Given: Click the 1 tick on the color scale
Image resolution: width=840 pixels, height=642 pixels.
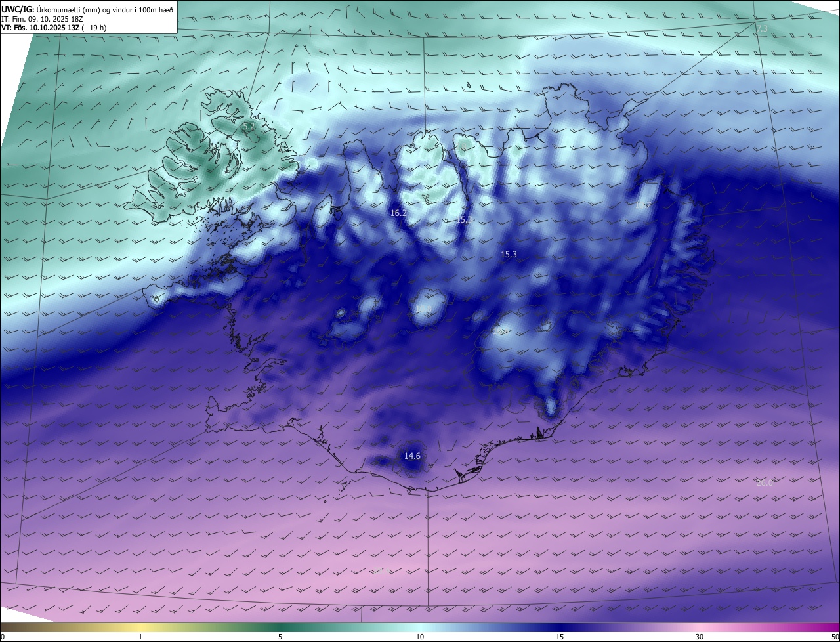Looking at the screenshot, I should click(x=140, y=637).
